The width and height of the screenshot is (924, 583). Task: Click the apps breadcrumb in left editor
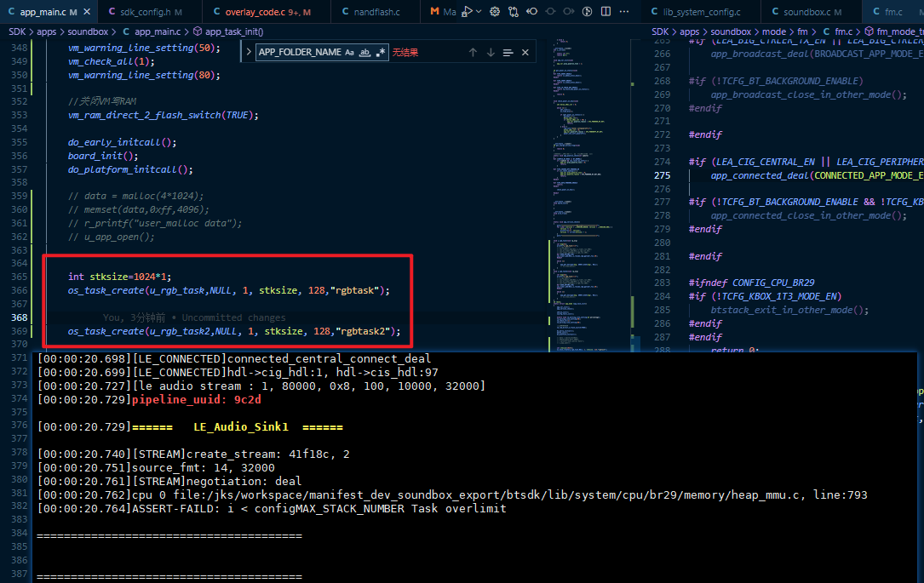(47, 31)
